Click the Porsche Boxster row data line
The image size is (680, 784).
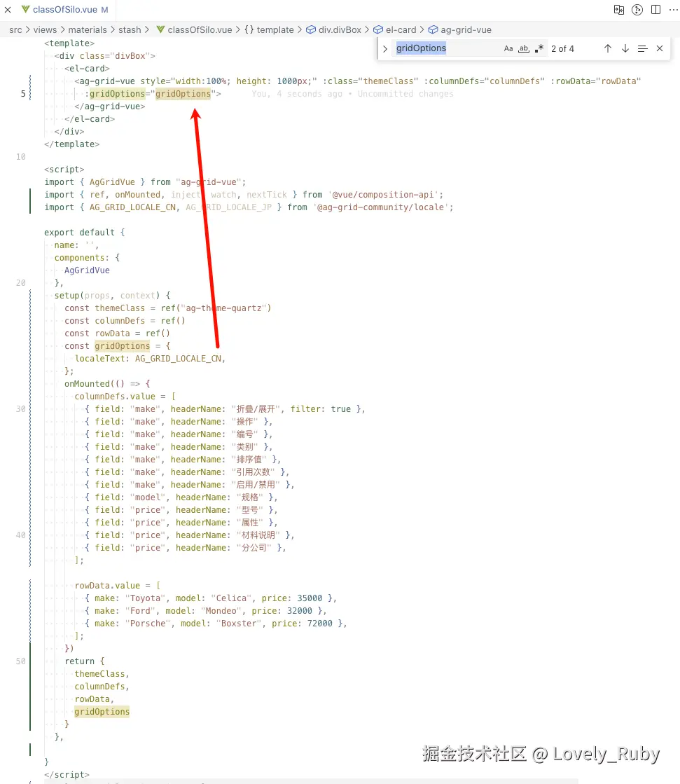point(215,623)
